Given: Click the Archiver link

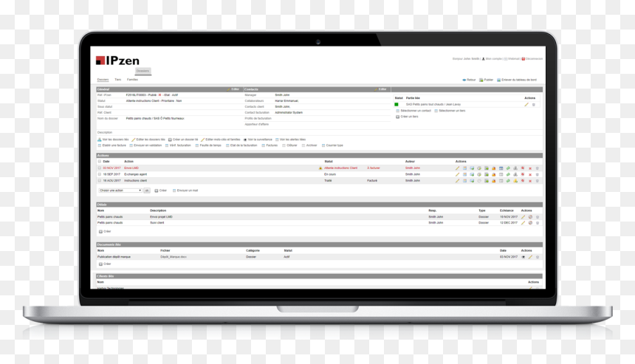Looking at the screenshot, I should tap(309, 145).
